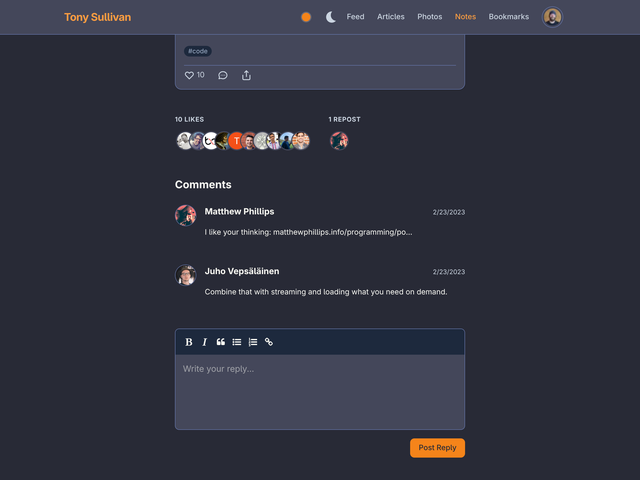Image resolution: width=640 pixels, height=480 pixels.
Task: Open Matthew Phillips' commenter avatar
Action: click(185, 215)
